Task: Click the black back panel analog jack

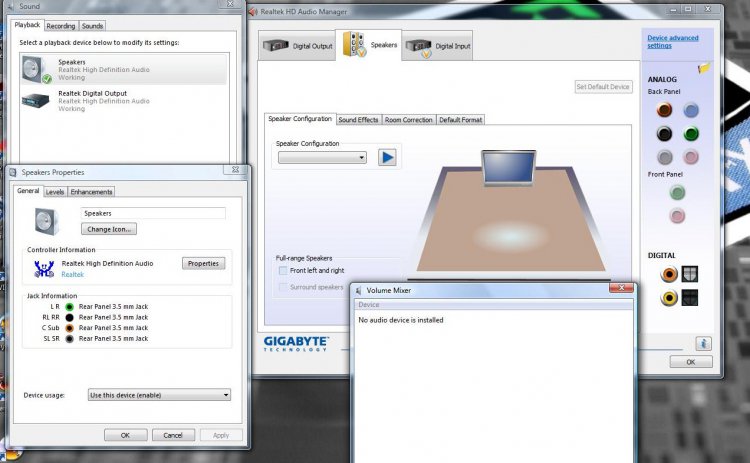Action: [x=664, y=133]
